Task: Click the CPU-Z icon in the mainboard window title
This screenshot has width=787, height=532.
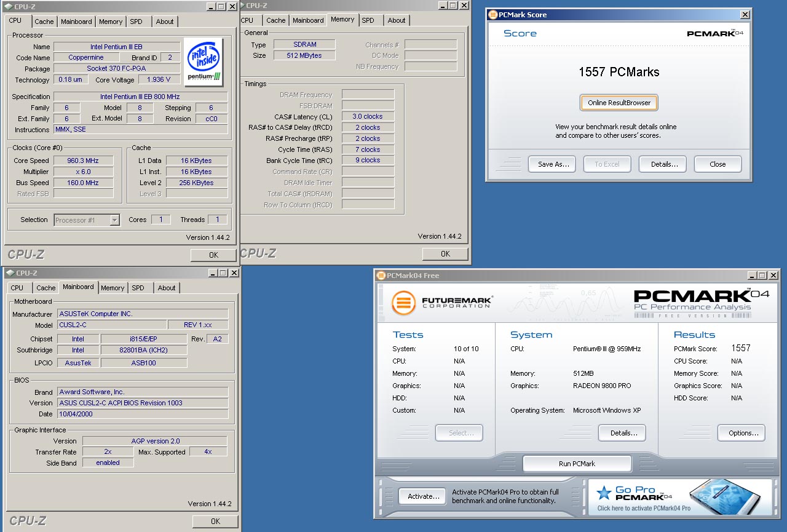Action: tap(9, 273)
